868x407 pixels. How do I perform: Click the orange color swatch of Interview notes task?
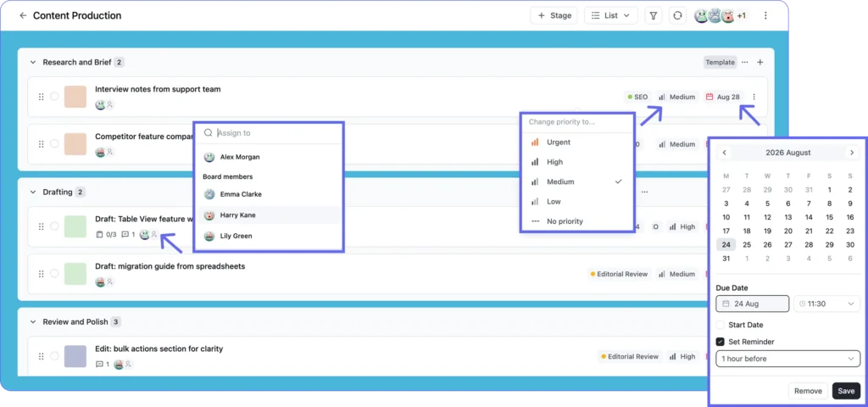[75, 97]
